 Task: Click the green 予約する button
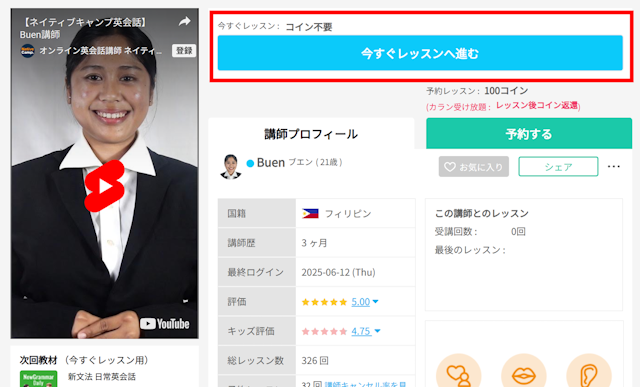point(529,133)
